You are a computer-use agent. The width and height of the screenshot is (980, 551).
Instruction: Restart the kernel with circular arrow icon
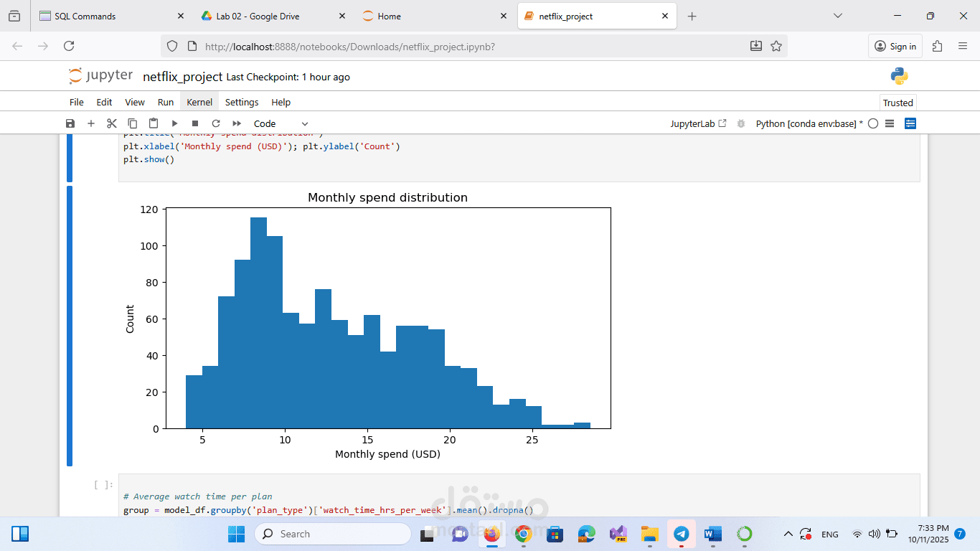point(216,123)
